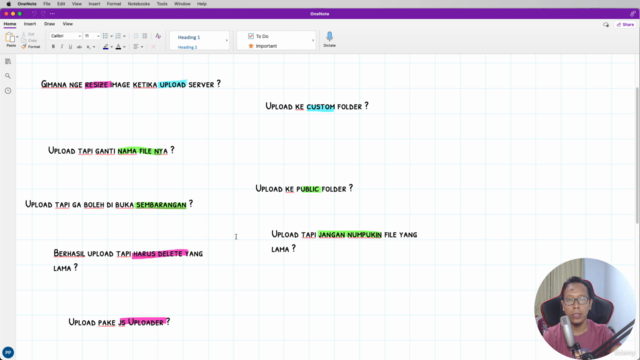
Task: Open the search magnifier in sidebar
Action: coord(8,76)
